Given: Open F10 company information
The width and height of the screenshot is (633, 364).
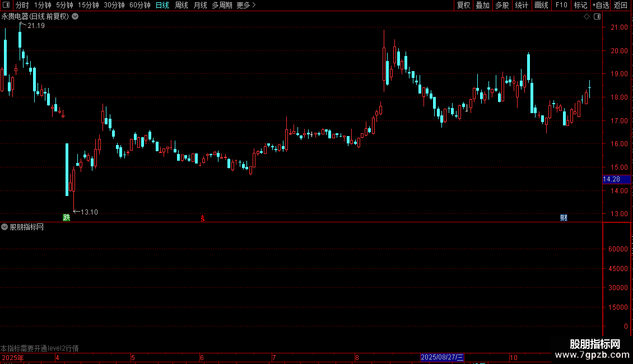Looking at the screenshot, I should 561,5.
